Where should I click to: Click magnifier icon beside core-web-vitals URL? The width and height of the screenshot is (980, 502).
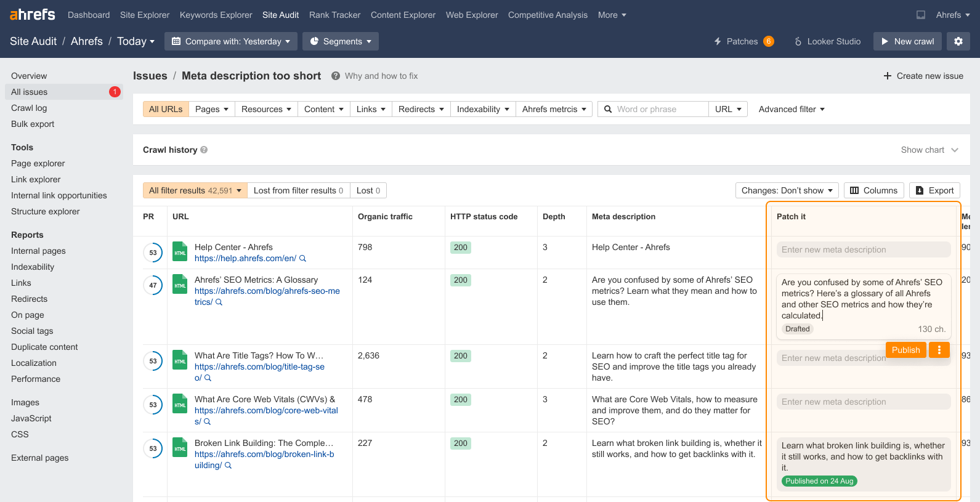pos(207,422)
